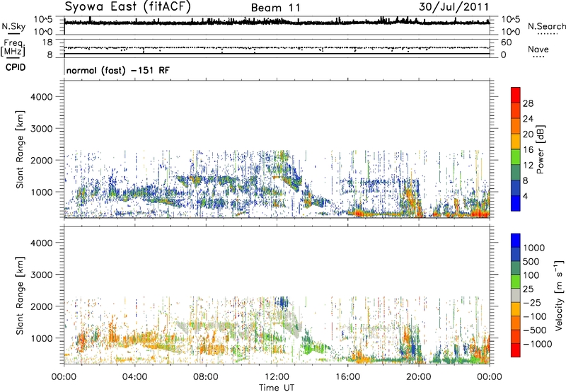
Task: Click the yellow 16–20 dB Power colorbar segment
Action: [x=516, y=141]
